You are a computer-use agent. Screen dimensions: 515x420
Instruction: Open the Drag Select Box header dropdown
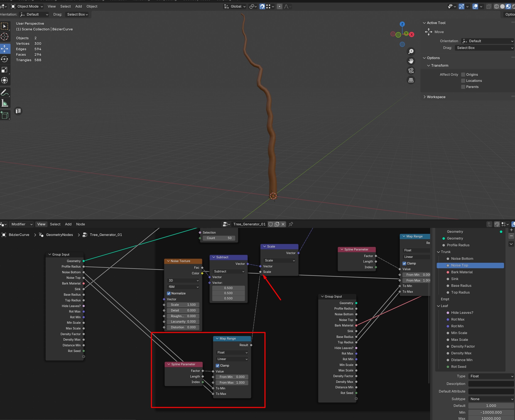coord(77,15)
